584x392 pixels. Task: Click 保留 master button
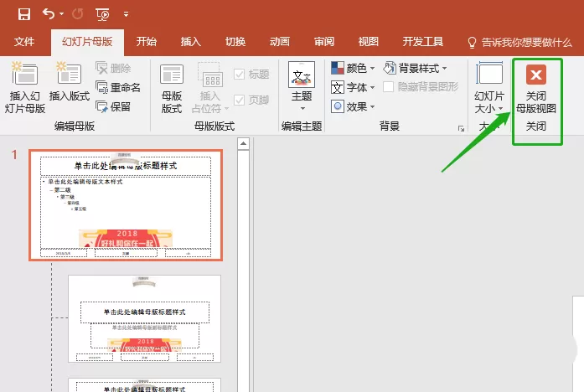point(113,107)
